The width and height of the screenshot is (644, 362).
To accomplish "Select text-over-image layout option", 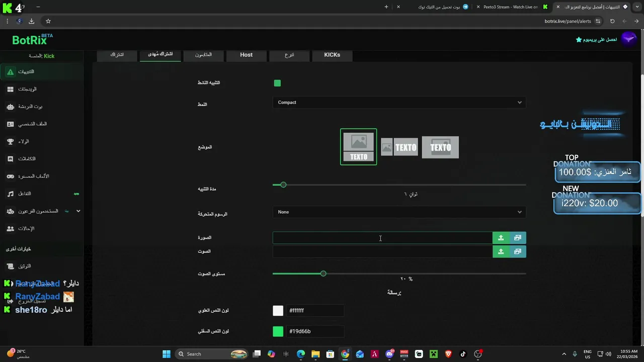I will tap(440, 147).
